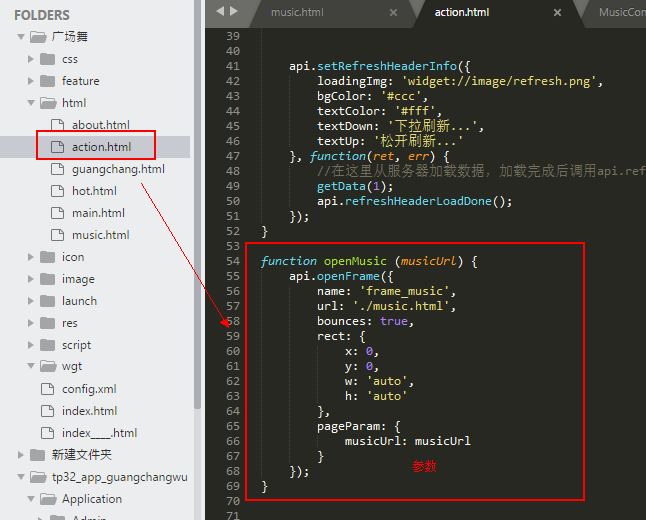
Task: Click the tab navigate-forward arrow
Action: (x=234, y=11)
